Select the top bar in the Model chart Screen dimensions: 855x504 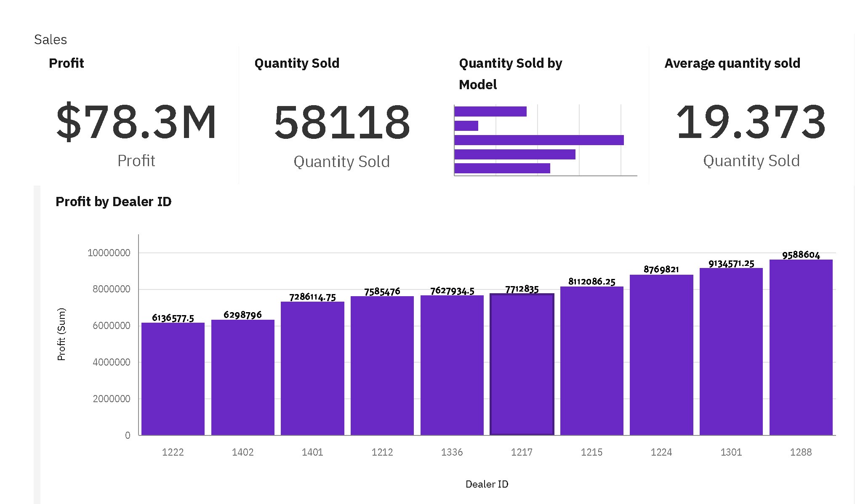tap(490, 111)
